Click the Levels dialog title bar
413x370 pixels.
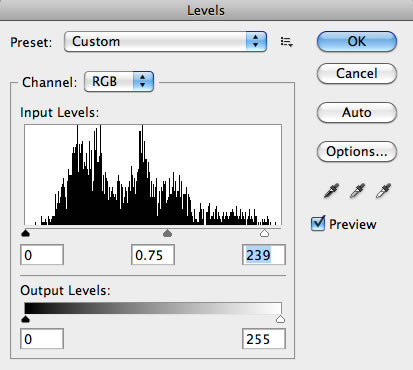(206, 10)
